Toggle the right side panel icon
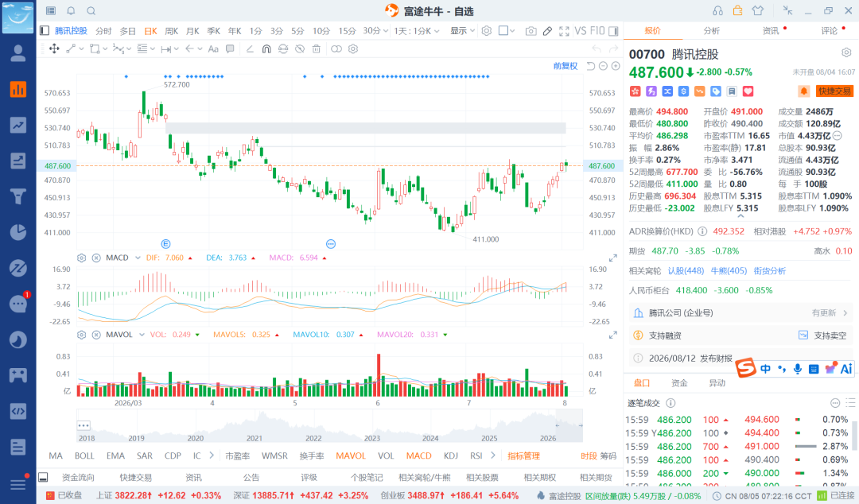Viewport: 859px width, 504px height. tap(613, 31)
